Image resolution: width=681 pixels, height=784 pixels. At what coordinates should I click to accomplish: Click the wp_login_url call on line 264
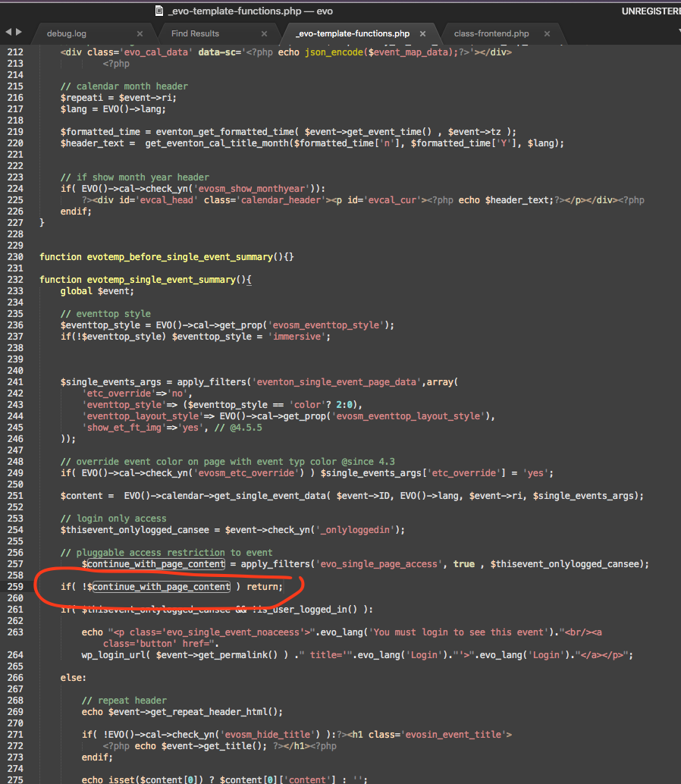(117, 655)
